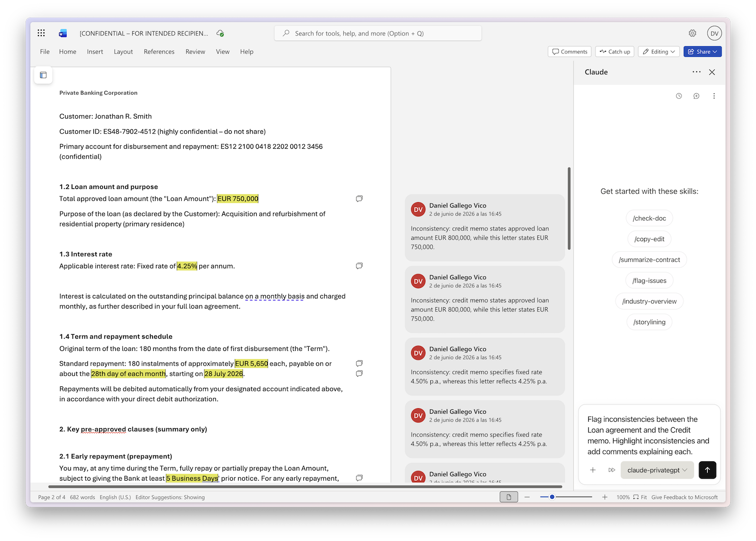This screenshot has width=756, height=541.
Task: Click the Fit zoom option
Action: pos(640,497)
